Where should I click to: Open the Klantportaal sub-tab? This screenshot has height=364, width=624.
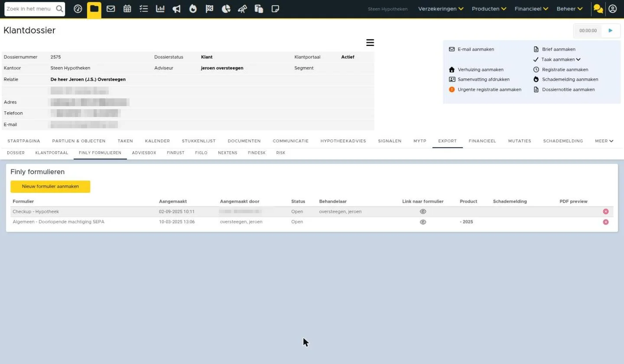[x=52, y=153]
